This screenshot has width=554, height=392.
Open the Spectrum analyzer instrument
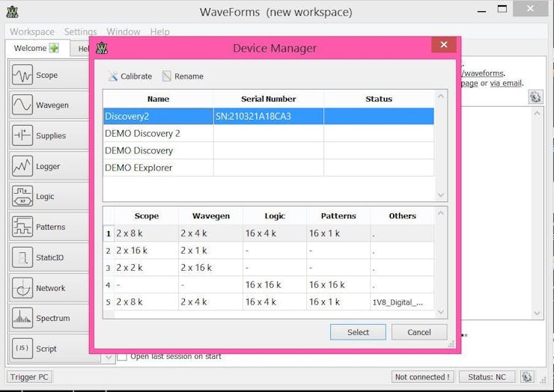(x=49, y=318)
